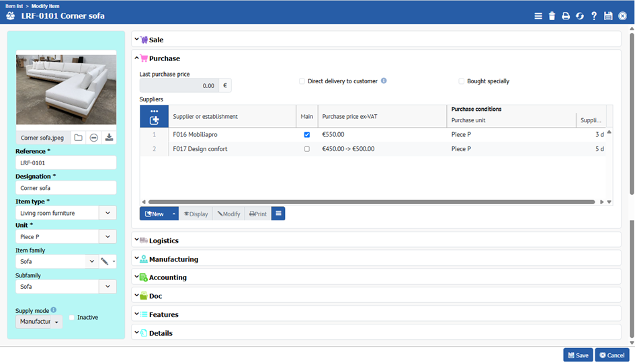This screenshot has width=635, height=364.
Task: Click the trash delete icon in header
Action: click(552, 16)
